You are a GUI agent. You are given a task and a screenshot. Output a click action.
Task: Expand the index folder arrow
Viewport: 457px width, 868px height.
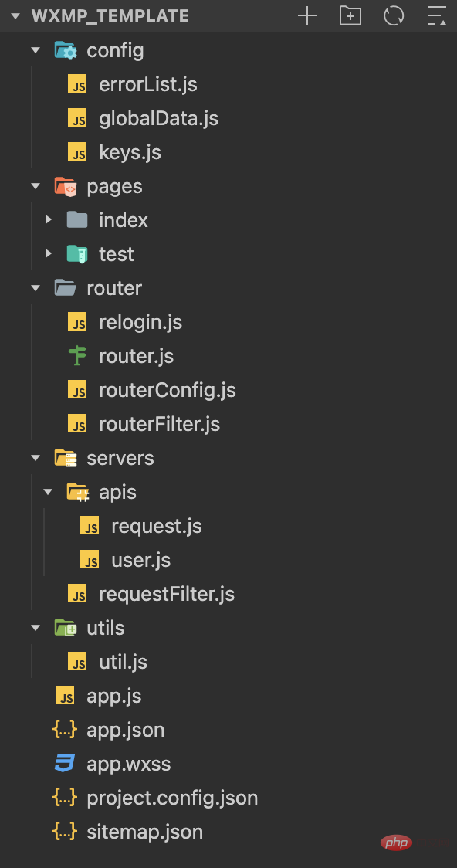click(x=49, y=220)
